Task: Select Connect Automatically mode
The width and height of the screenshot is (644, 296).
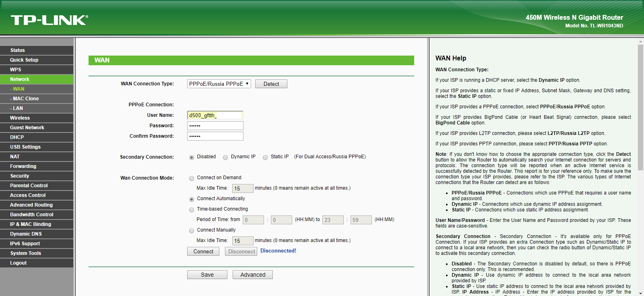Action: click(192, 199)
